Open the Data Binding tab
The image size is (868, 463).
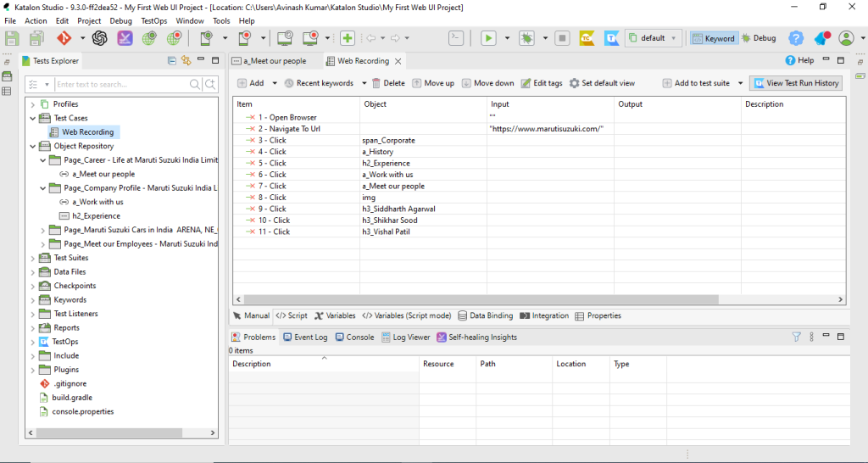(x=486, y=315)
